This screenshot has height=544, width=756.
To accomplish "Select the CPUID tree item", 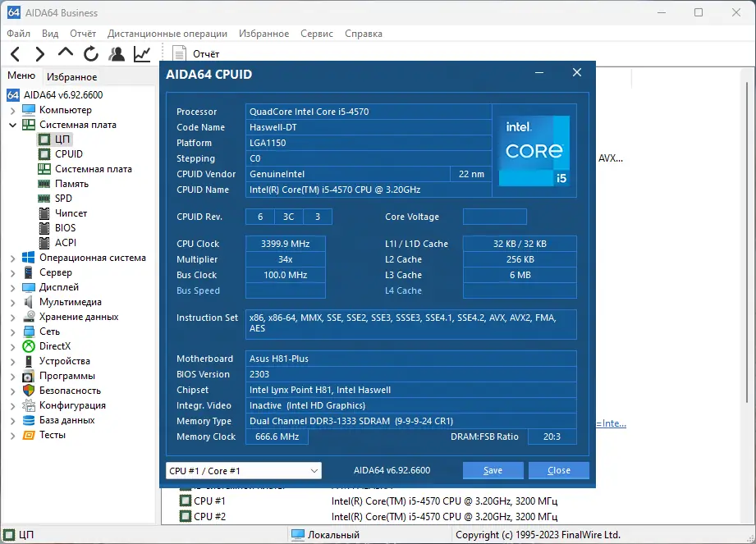I will [x=60, y=154].
